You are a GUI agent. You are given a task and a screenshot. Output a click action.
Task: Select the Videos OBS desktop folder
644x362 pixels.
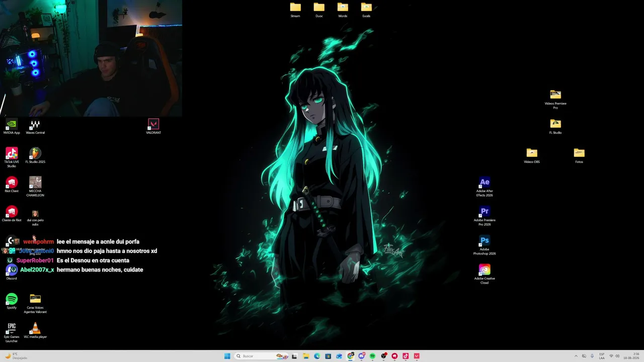pyautogui.click(x=532, y=155)
